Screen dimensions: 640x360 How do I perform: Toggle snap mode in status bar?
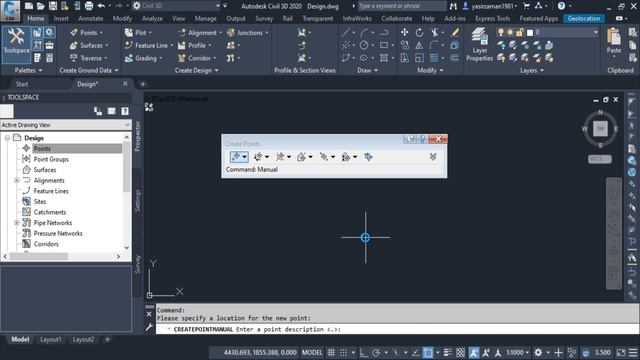344,352
